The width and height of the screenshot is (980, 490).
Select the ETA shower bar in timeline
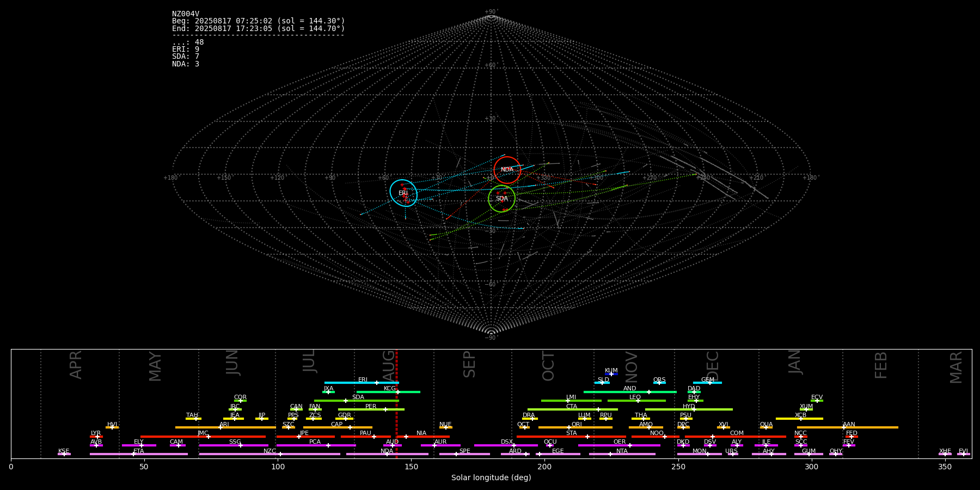[x=139, y=454]
